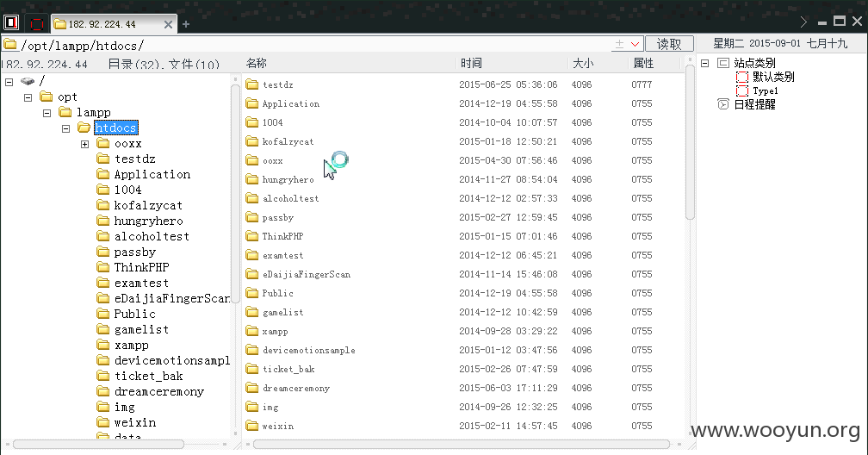Select Type1 site category
This screenshot has width=868, height=455.
765,90
